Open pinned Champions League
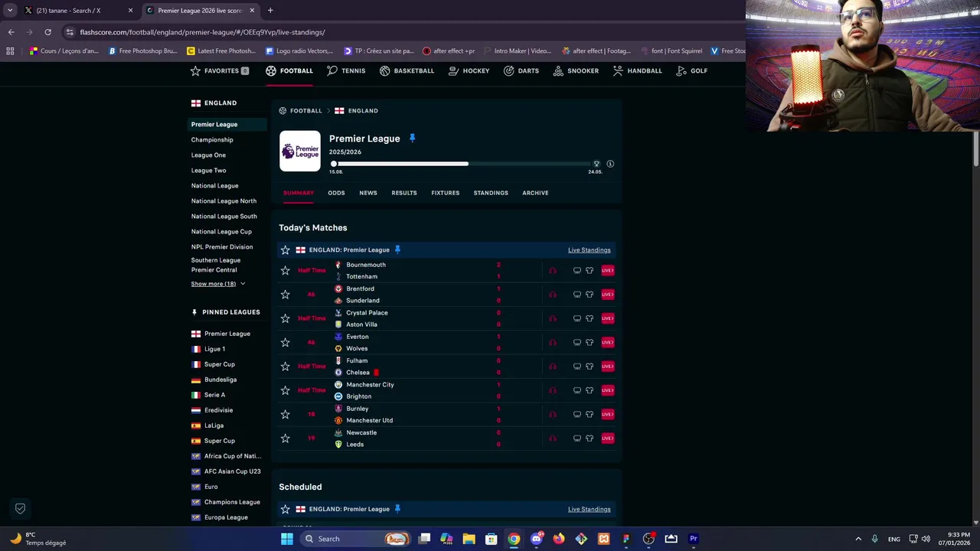The image size is (980, 551). tap(232, 502)
